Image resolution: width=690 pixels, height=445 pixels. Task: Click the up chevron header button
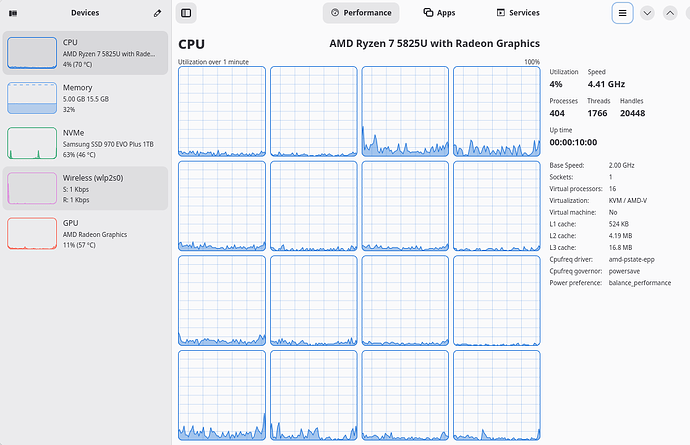coord(670,13)
